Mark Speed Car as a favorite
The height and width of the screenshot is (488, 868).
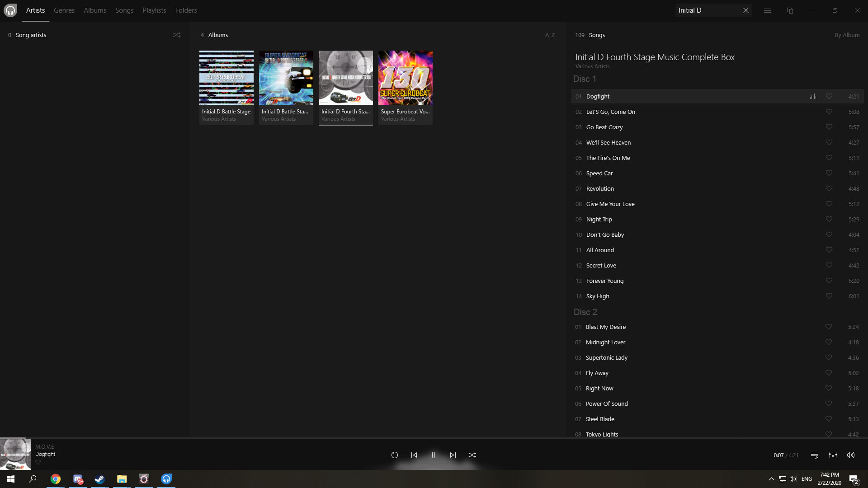(x=829, y=173)
